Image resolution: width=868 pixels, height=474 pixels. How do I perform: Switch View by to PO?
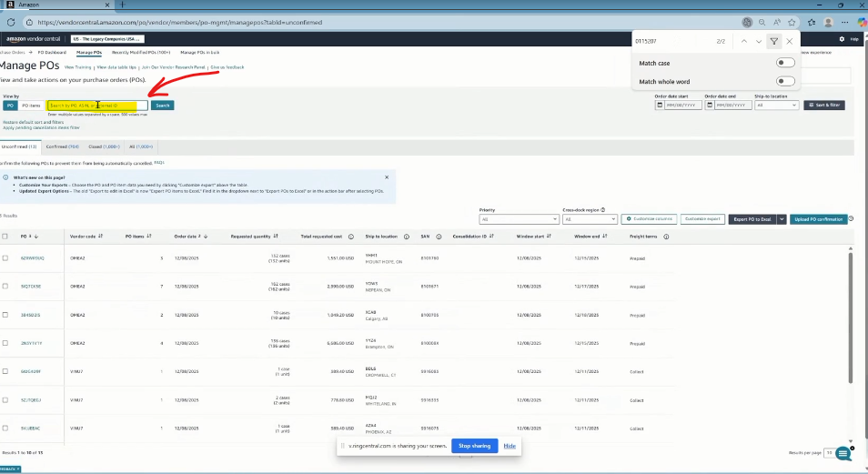(x=10, y=106)
